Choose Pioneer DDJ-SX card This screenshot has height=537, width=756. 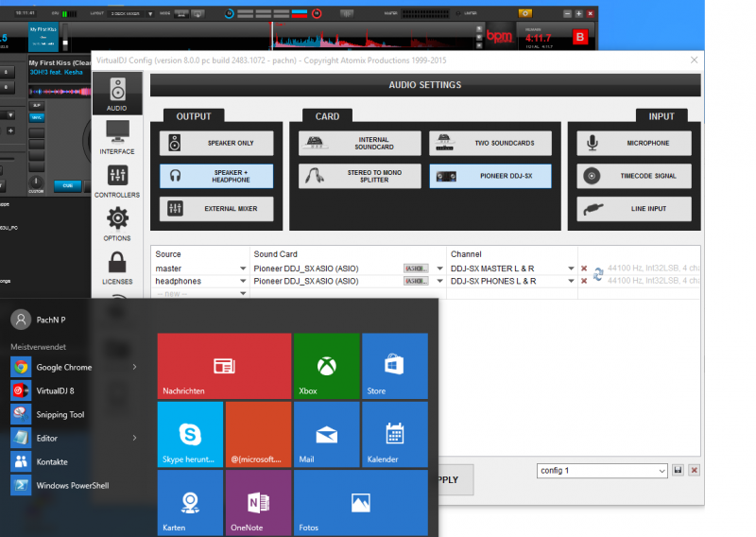click(x=490, y=176)
